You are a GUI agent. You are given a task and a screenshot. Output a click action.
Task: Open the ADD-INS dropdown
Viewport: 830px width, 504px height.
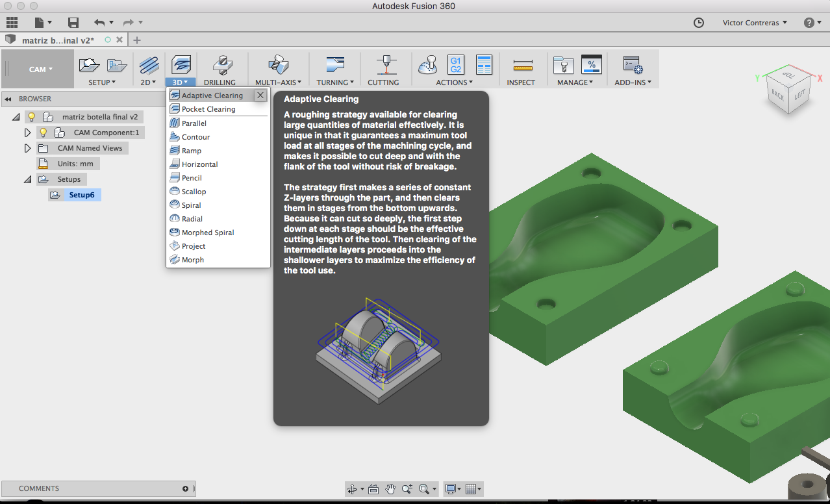coord(633,82)
